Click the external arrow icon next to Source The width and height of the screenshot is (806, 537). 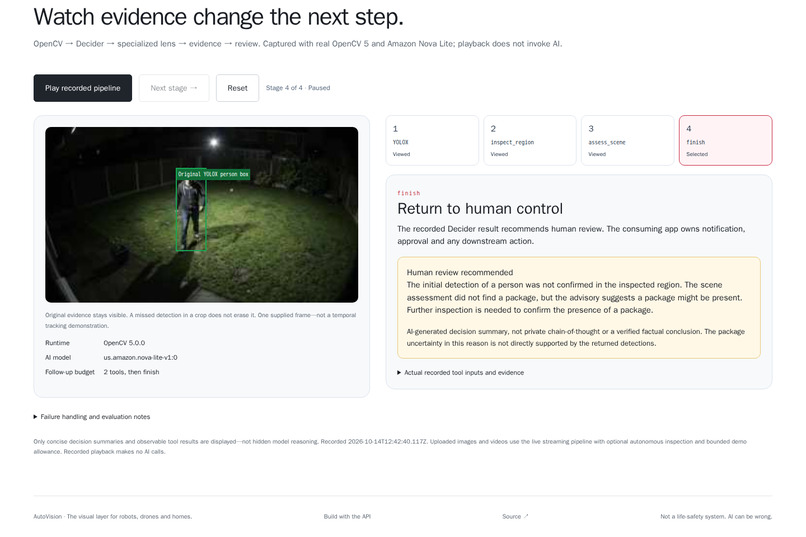click(526, 516)
